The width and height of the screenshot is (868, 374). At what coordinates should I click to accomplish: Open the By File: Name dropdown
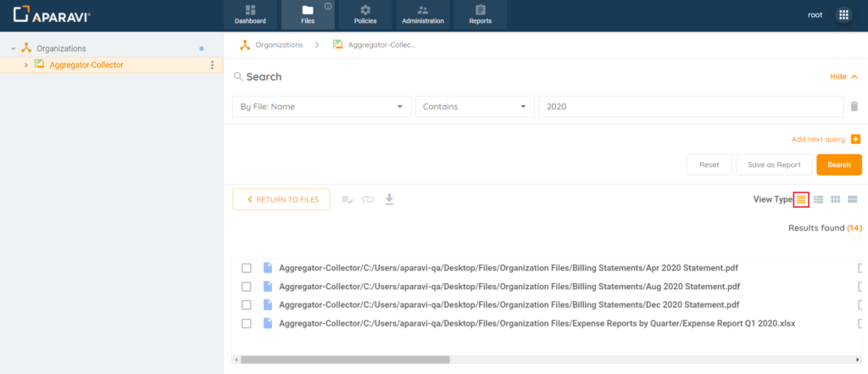point(321,107)
